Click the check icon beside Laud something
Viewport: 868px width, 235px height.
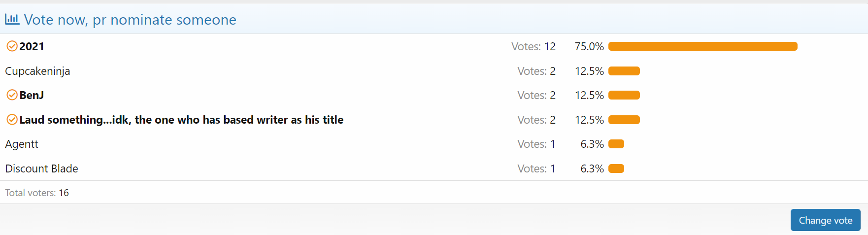click(x=12, y=120)
